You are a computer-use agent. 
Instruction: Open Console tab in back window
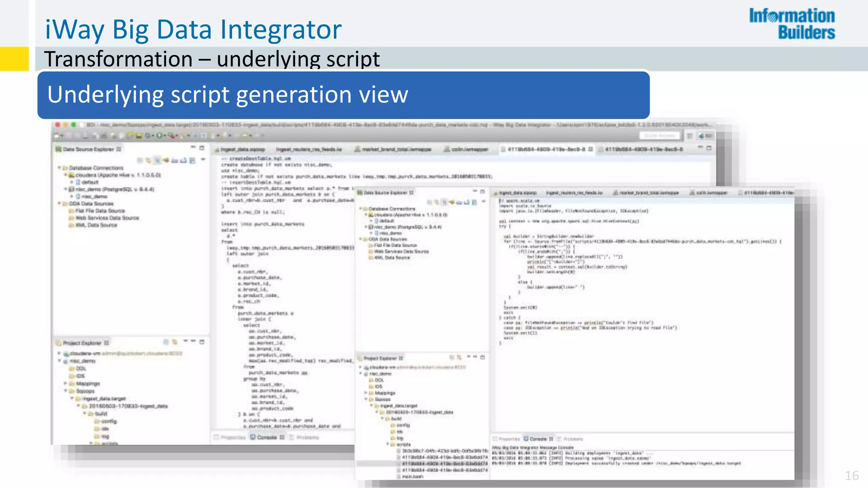pyautogui.click(x=267, y=437)
